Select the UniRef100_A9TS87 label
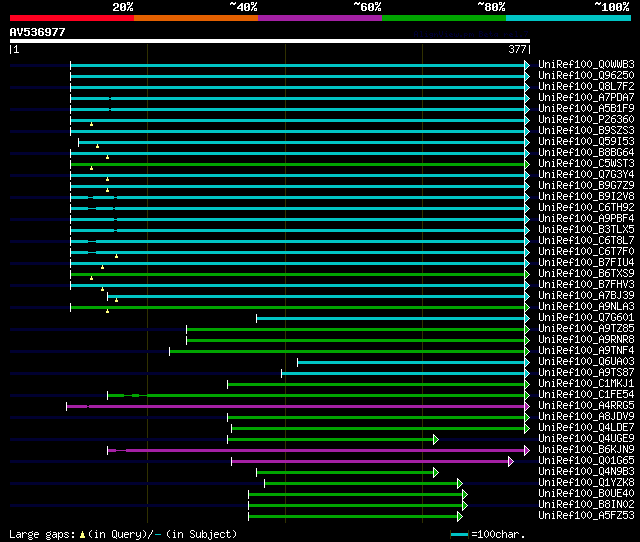The image size is (640, 542). click(x=586, y=373)
